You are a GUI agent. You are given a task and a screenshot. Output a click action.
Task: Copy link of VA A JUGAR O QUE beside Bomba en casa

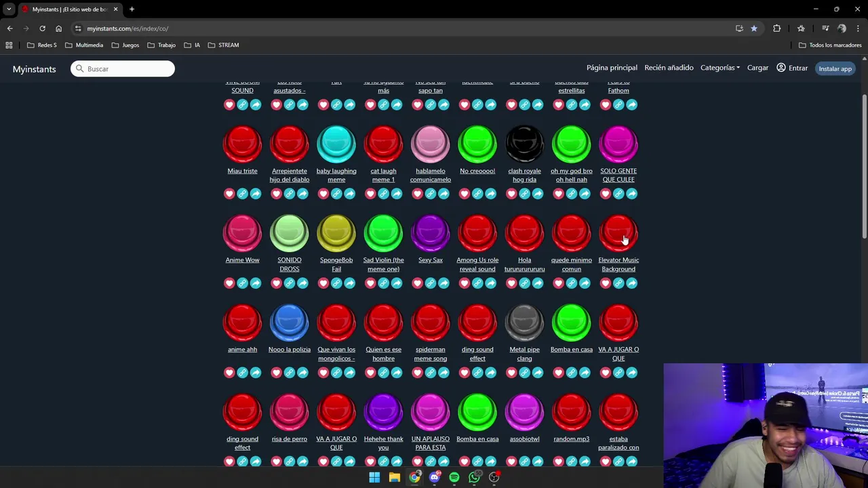point(618,373)
